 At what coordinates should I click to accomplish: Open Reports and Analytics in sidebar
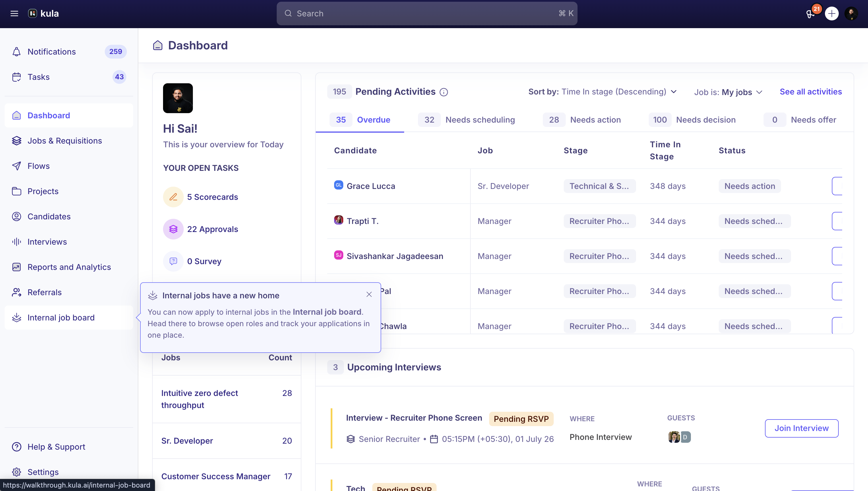(69, 267)
